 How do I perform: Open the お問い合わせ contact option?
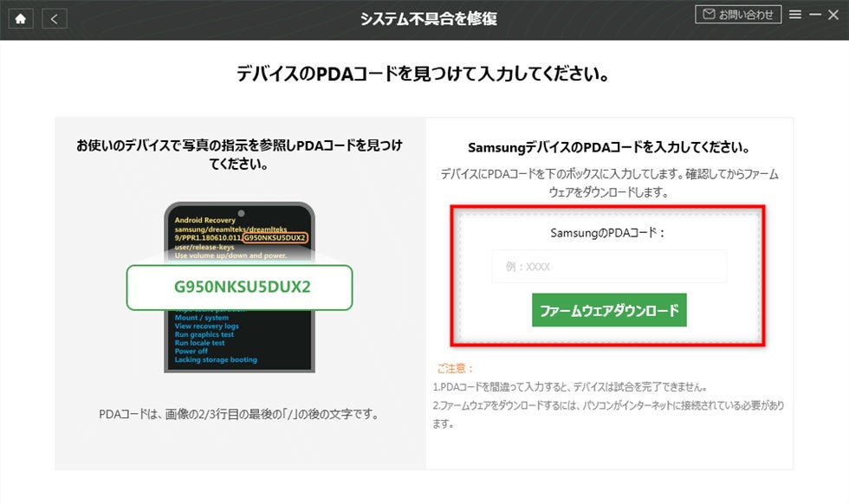tap(741, 14)
